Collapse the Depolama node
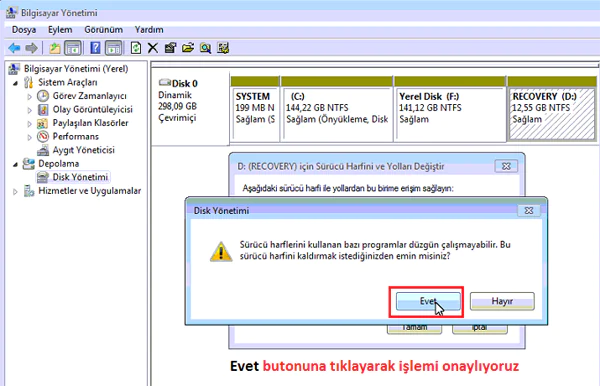Viewport: 600px width, 386px height. (x=15, y=164)
